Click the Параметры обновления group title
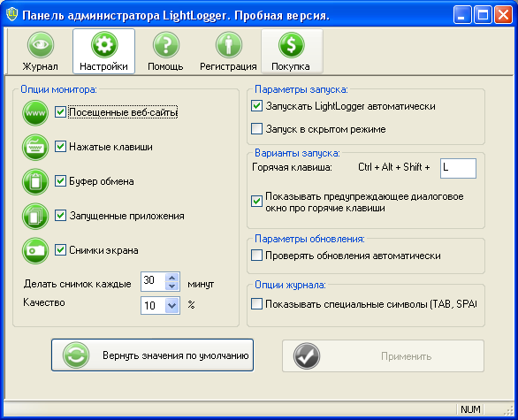Viewport: 518px width, 420px height. 310,239
